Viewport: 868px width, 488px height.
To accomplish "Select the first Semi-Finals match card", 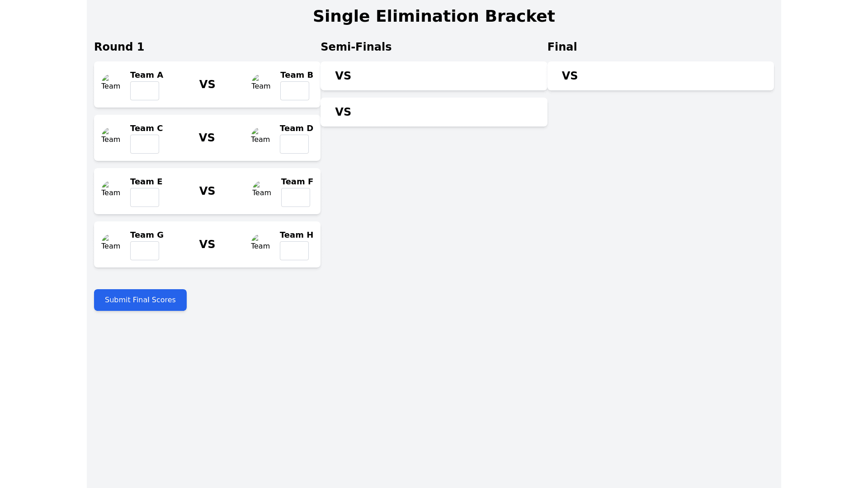I will point(434,76).
